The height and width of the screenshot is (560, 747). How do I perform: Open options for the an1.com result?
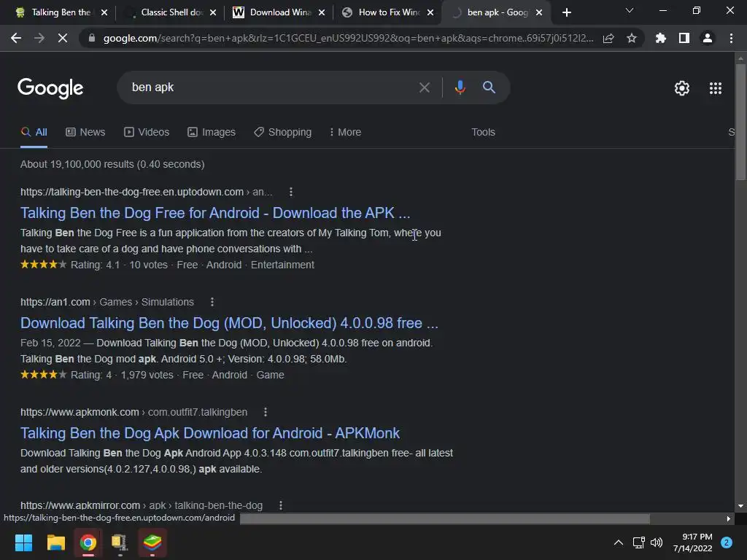(x=212, y=302)
